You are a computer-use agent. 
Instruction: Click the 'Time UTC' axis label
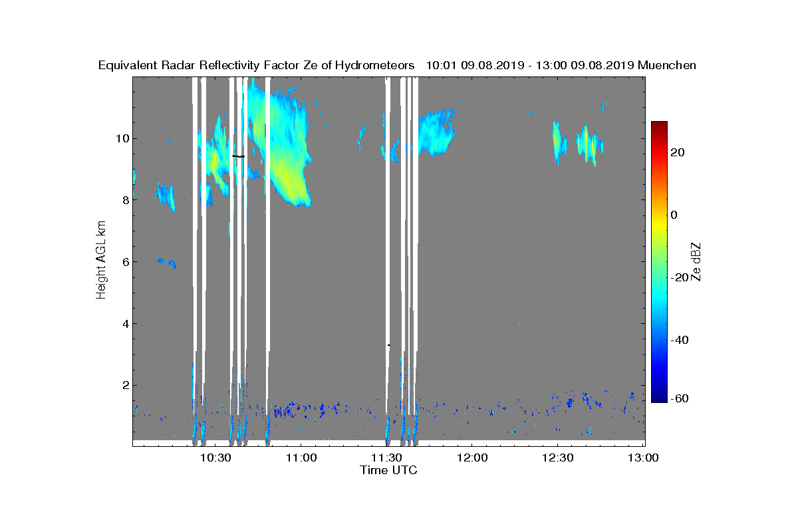(x=389, y=470)
